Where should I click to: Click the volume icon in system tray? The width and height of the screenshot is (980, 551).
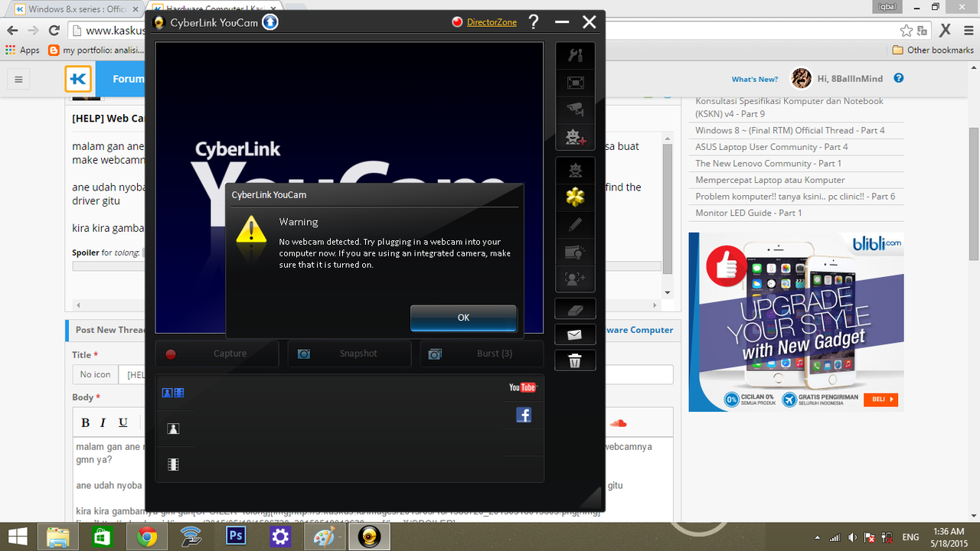click(853, 537)
